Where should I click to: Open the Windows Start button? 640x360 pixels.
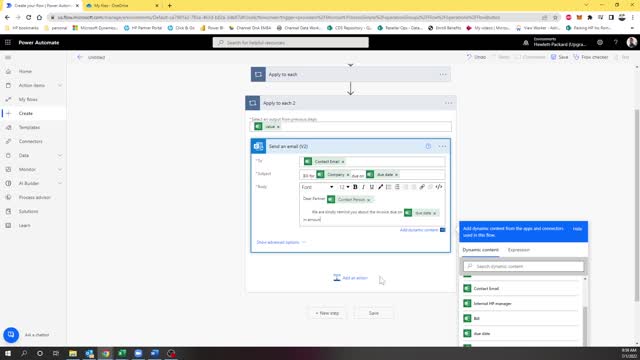click(8, 353)
